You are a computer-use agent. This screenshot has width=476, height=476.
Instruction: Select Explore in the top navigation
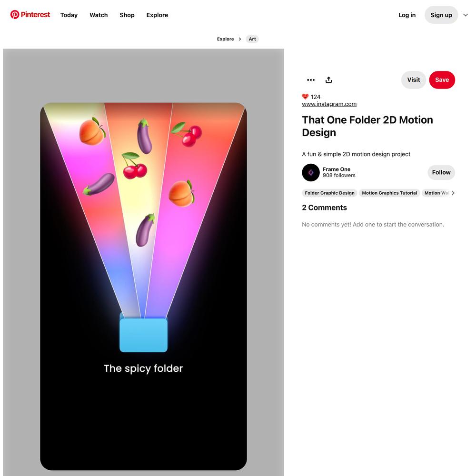(x=157, y=15)
